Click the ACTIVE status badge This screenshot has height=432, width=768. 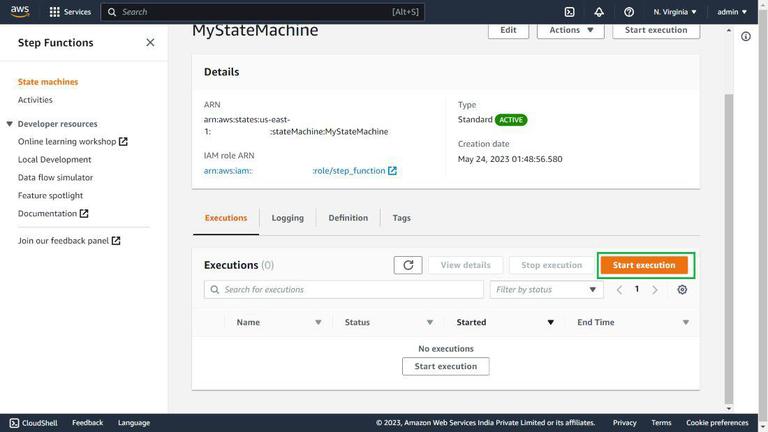tap(511, 120)
